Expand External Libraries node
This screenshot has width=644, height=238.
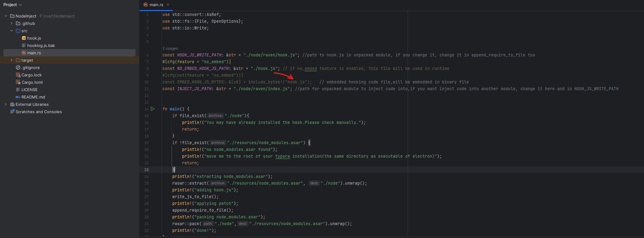pyautogui.click(x=6, y=104)
